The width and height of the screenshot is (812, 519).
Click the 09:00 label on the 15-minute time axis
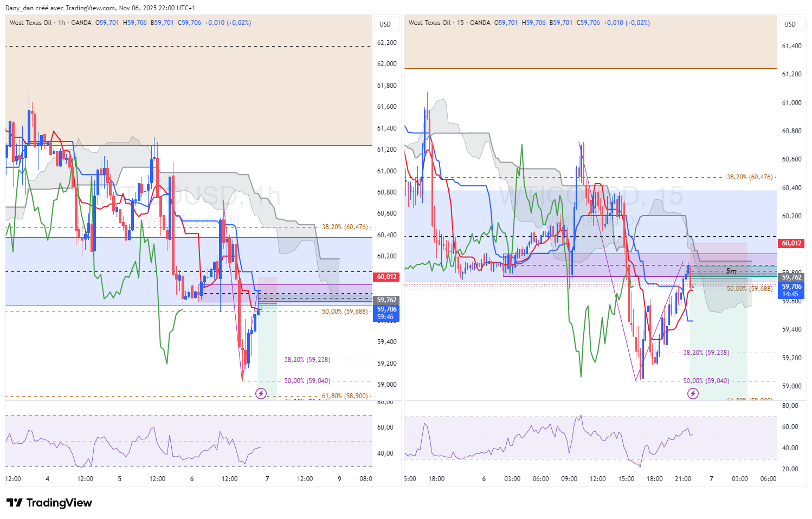click(x=569, y=479)
